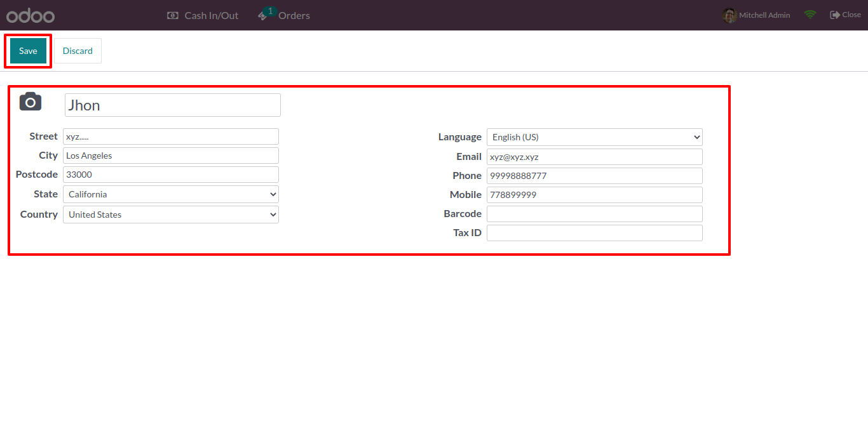Expand the Country dropdown showing United States
The image size is (868, 424).
tap(171, 215)
